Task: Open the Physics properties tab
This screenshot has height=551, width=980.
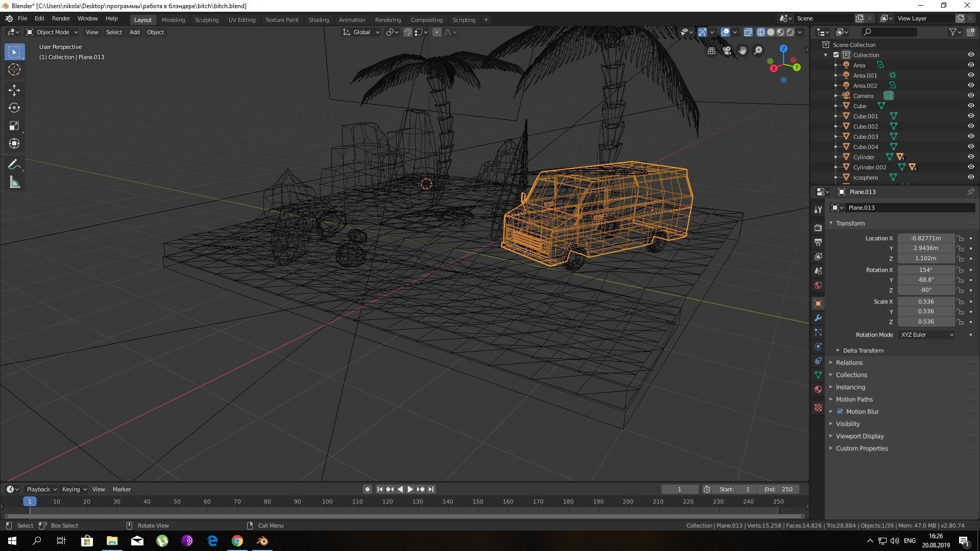Action: point(818,346)
